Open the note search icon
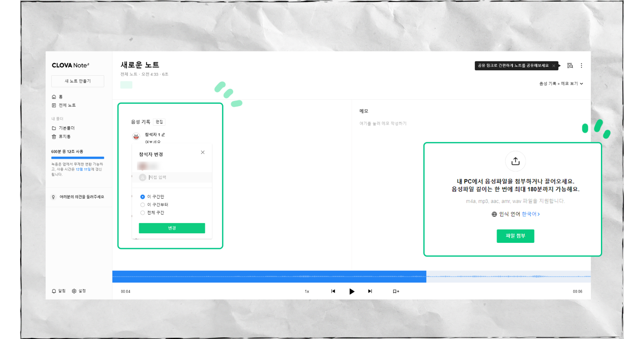Image resolution: width=644 pixels, height=339 pixels. (x=570, y=66)
